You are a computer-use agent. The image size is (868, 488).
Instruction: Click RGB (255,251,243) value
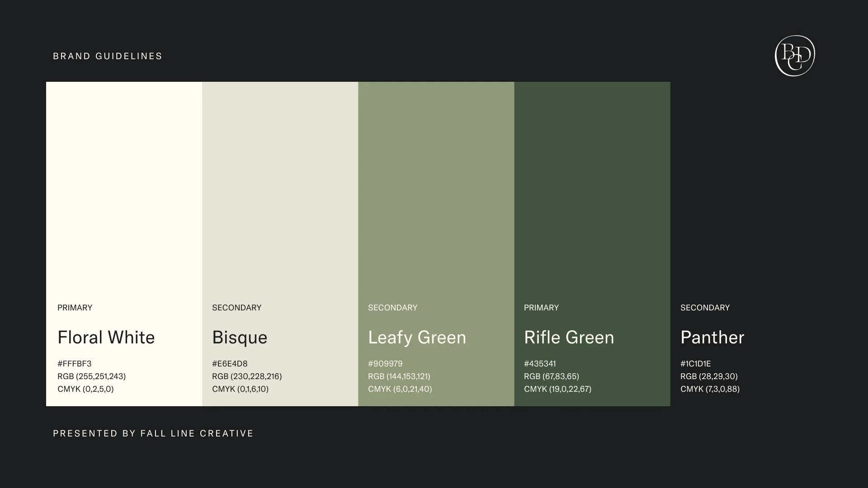click(x=91, y=376)
